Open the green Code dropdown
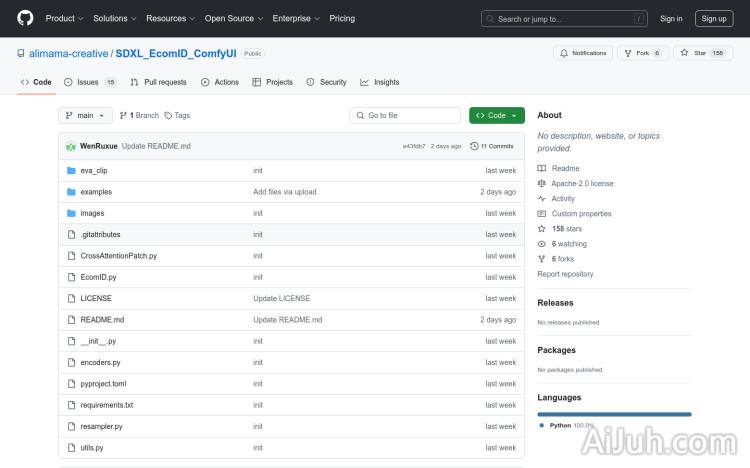The image size is (750, 468). (x=496, y=115)
